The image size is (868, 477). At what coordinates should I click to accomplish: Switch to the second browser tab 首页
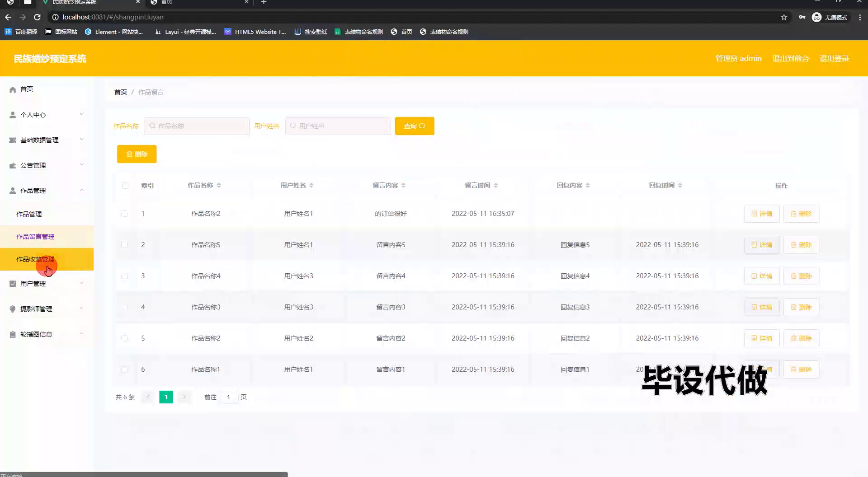pyautogui.click(x=199, y=2)
